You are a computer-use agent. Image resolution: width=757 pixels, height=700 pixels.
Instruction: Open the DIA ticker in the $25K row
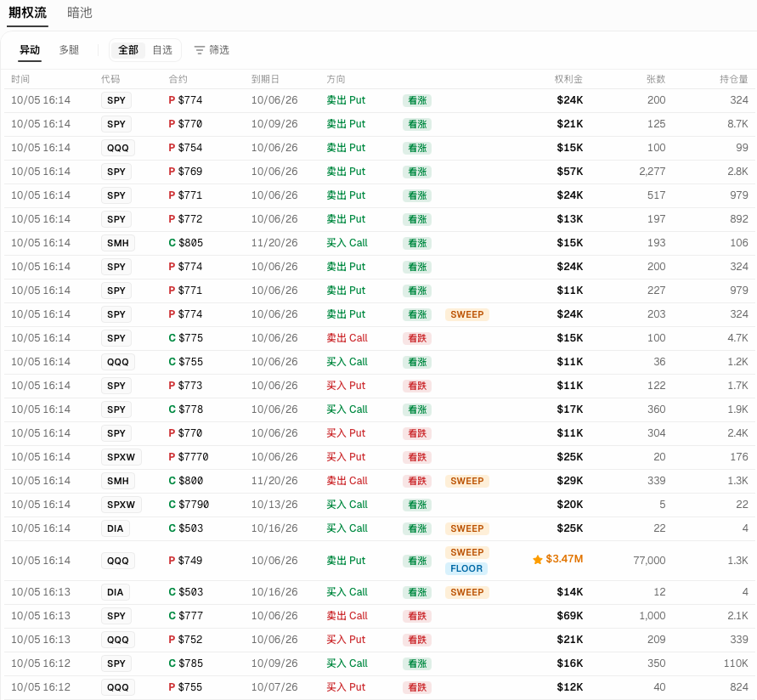[116, 528]
